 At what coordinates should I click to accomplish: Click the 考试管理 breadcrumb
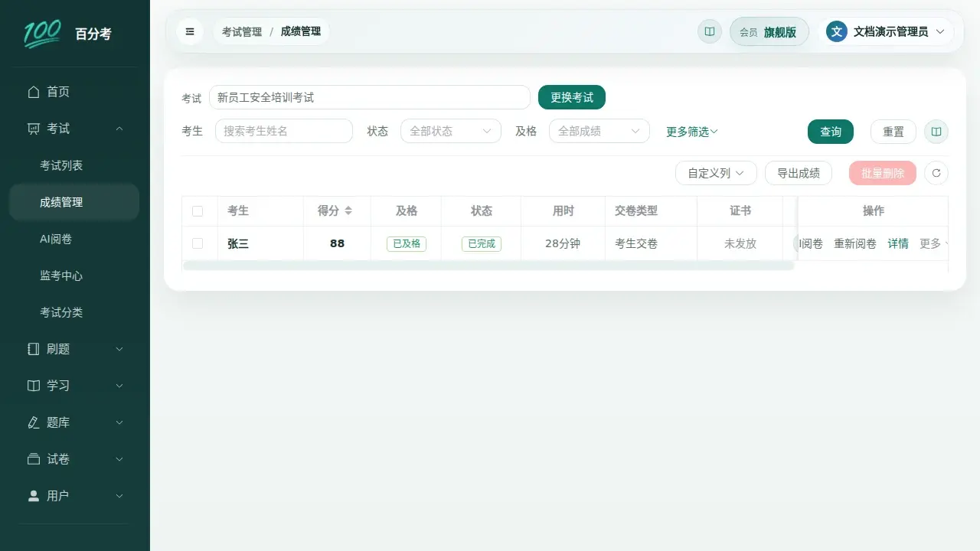point(242,31)
